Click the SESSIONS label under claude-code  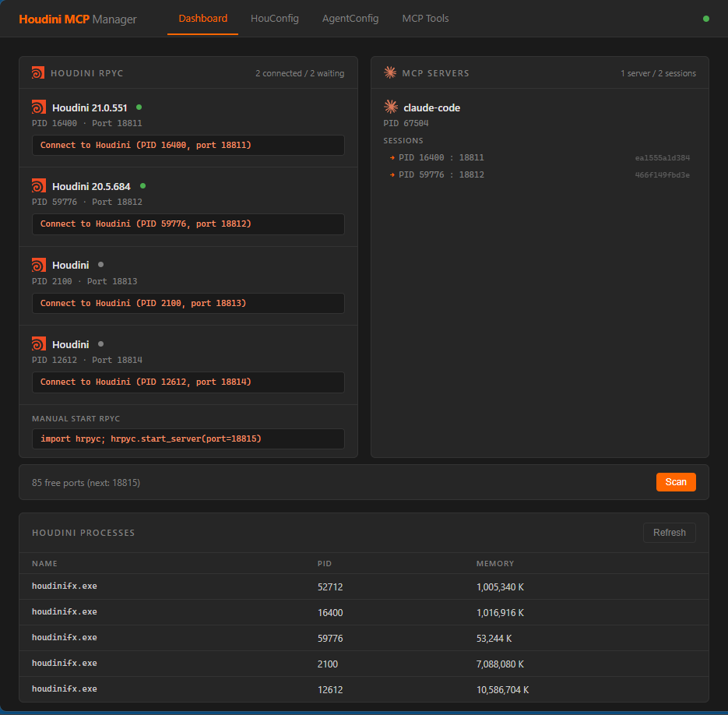coord(403,140)
